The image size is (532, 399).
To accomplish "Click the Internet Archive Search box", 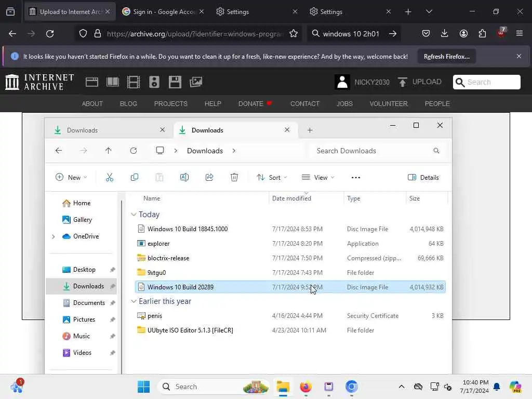I will [486, 82].
